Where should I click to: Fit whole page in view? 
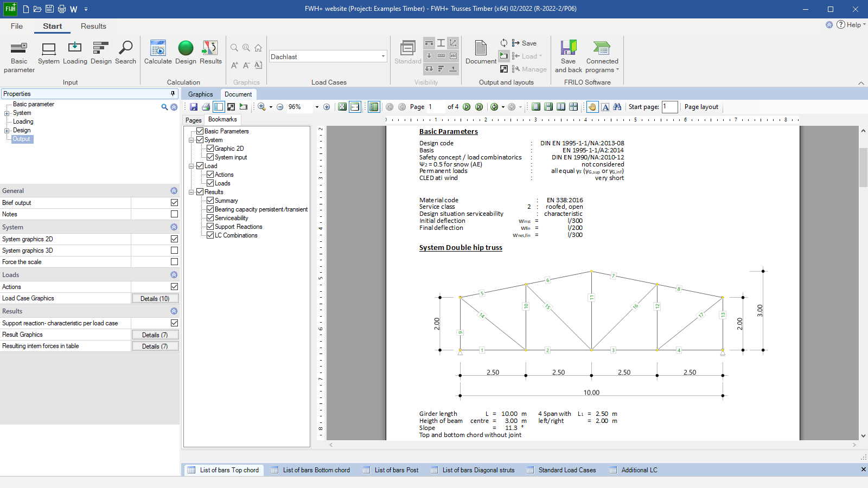(342, 107)
